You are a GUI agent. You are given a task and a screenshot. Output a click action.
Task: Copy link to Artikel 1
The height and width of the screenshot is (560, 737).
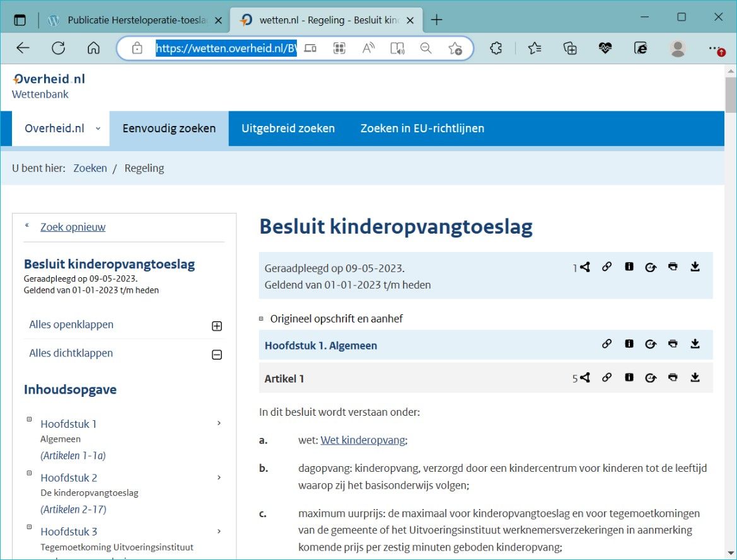pos(606,377)
